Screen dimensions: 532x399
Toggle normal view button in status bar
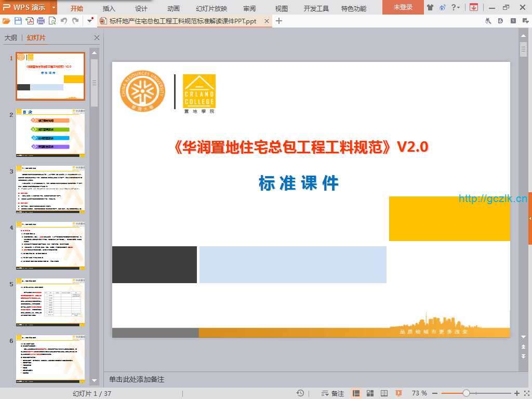pos(356,393)
